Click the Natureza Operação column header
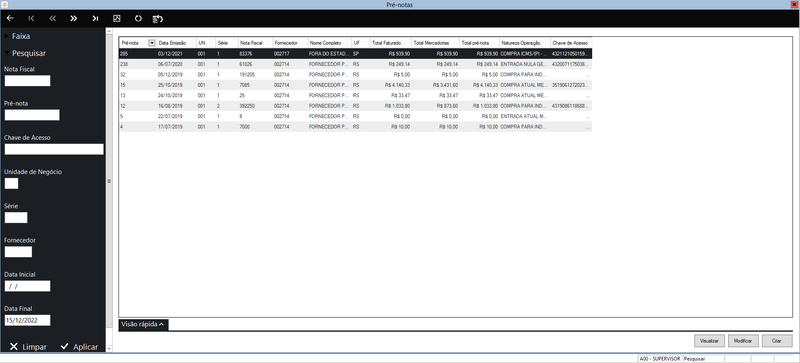This screenshot has height=363, width=800. click(x=525, y=43)
